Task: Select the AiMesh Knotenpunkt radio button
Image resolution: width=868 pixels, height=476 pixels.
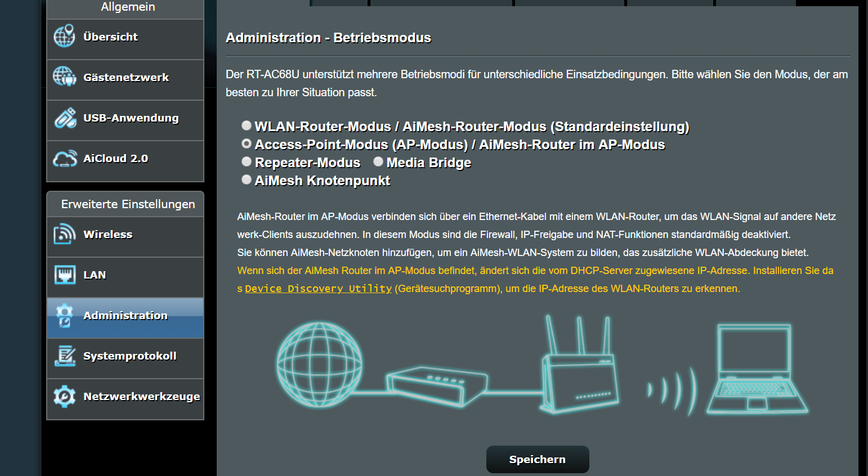Action: point(247,179)
